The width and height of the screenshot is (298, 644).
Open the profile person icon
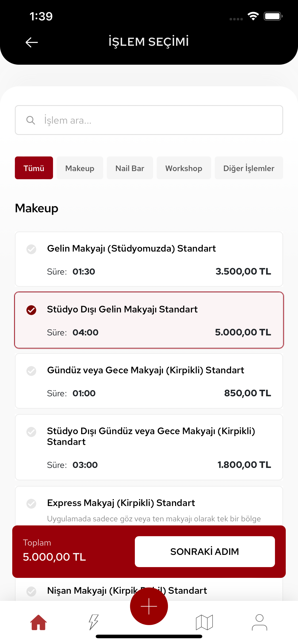coord(259,622)
